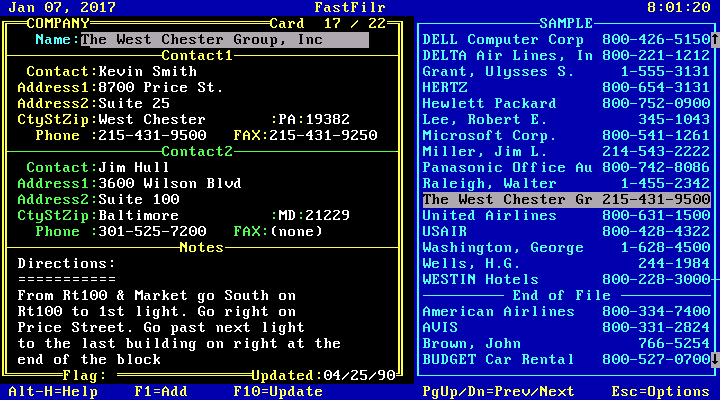Click the Contact2 section header
720x400 pixels.
197,152
